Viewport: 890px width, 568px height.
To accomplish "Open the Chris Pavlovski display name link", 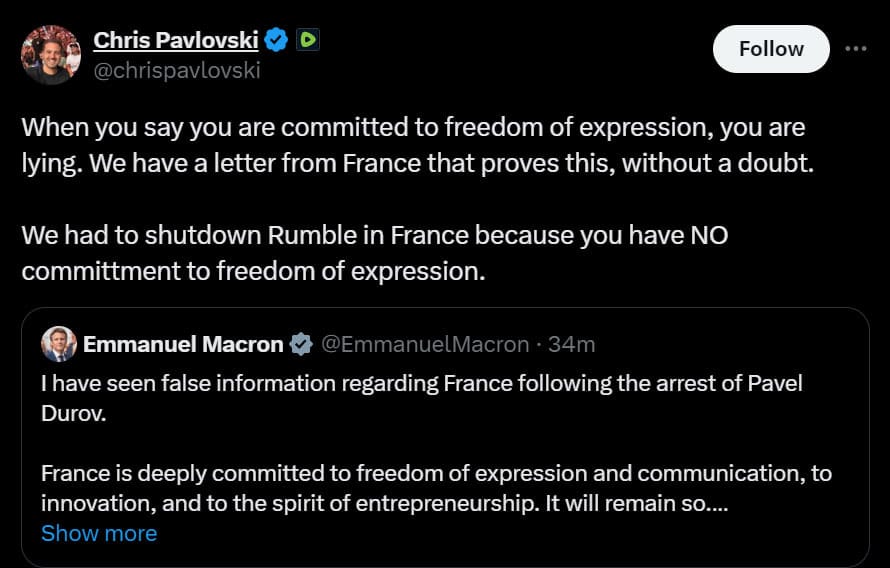I will coord(176,40).
